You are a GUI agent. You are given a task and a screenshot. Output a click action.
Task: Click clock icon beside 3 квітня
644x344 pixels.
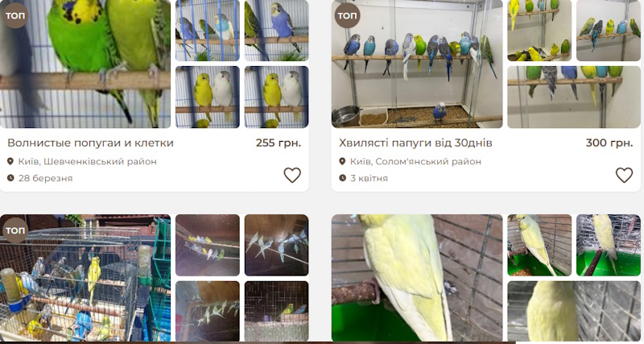coord(342,178)
